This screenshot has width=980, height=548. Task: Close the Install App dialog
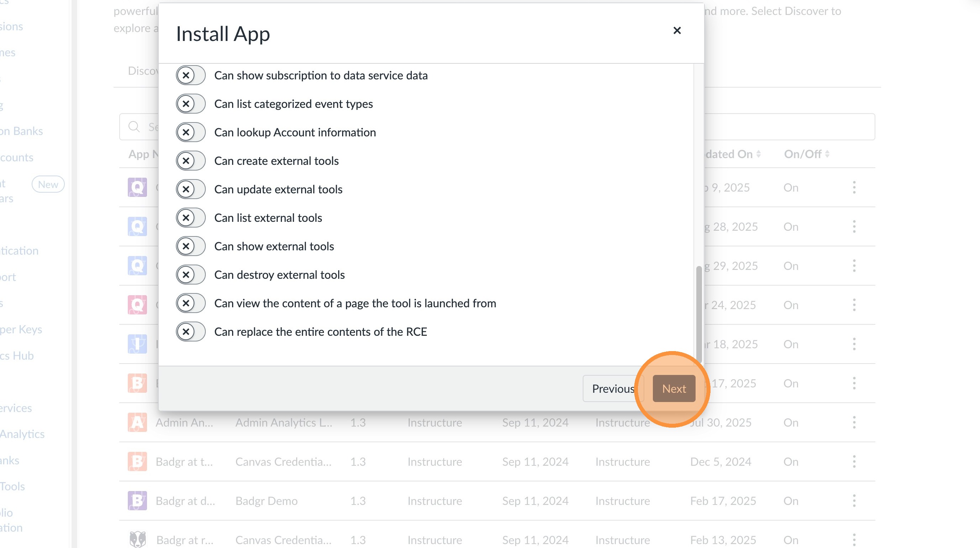tap(677, 31)
